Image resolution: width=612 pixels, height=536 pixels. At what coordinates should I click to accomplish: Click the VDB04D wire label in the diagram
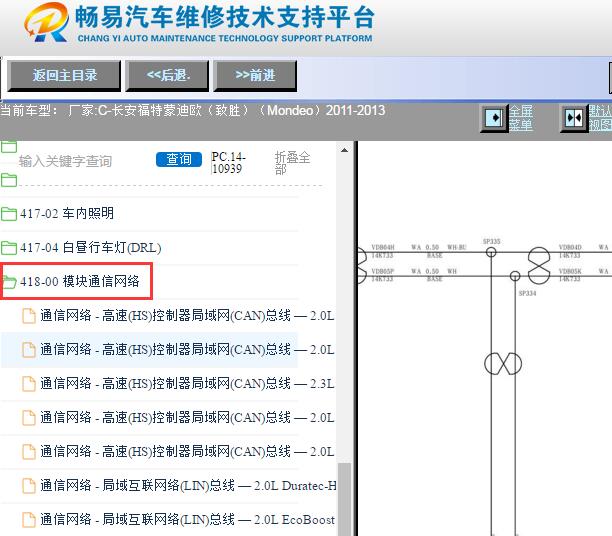(x=570, y=247)
